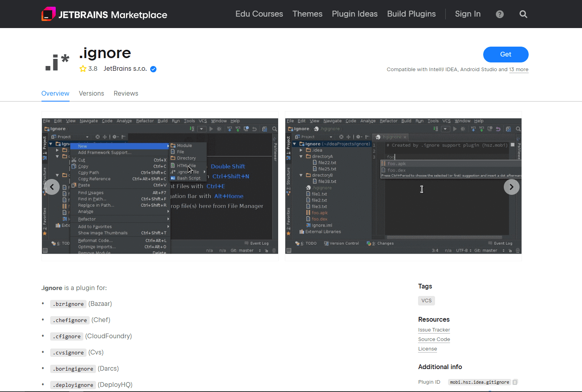The image size is (582, 392).
Task: Click the plugin ID mobi.hsz.idea.gitignore
Action: (x=480, y=382)
